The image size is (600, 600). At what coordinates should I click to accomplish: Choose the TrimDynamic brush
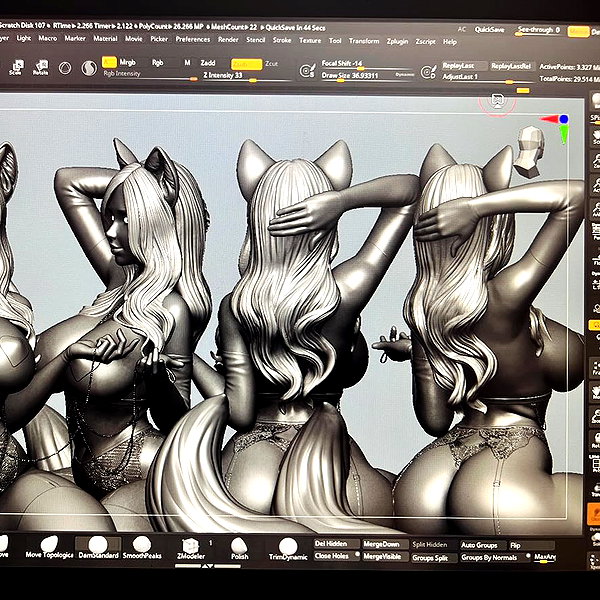pos(288,549)
